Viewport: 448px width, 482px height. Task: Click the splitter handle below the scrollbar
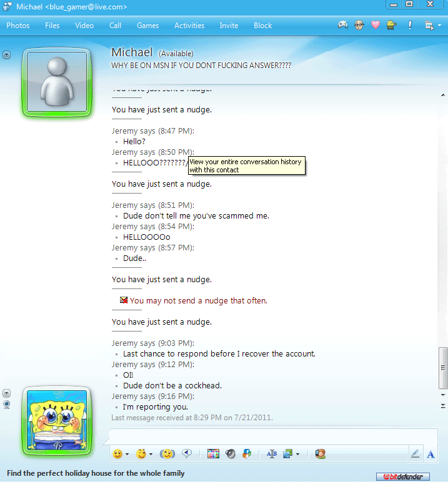coord(443,406)
